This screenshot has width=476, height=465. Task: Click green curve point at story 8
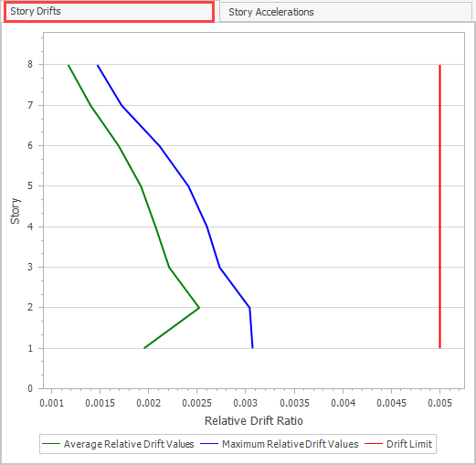pyautogui.click(x=69, y=65)
